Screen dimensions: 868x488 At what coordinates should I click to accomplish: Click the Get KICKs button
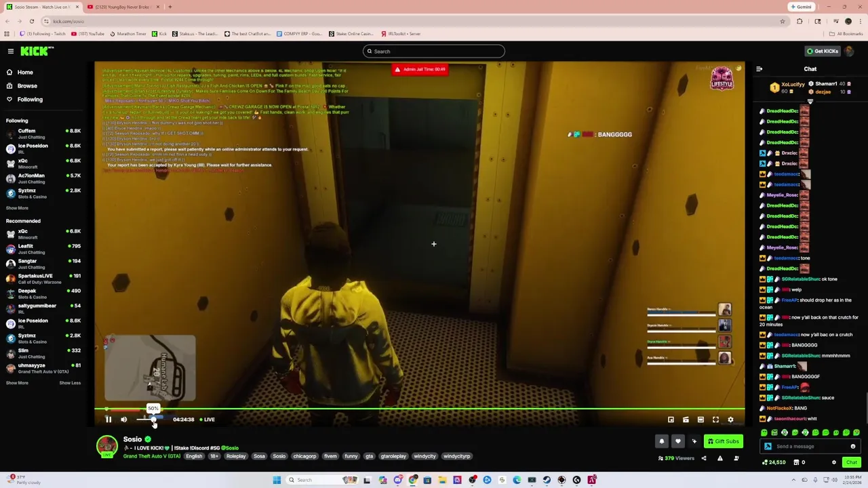(823, 51)
